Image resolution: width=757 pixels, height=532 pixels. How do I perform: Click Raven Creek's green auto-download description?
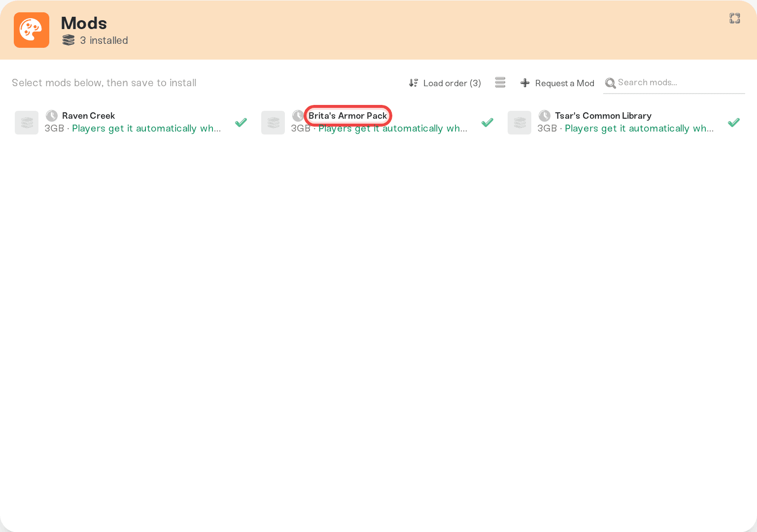click(x=146, y=129)
